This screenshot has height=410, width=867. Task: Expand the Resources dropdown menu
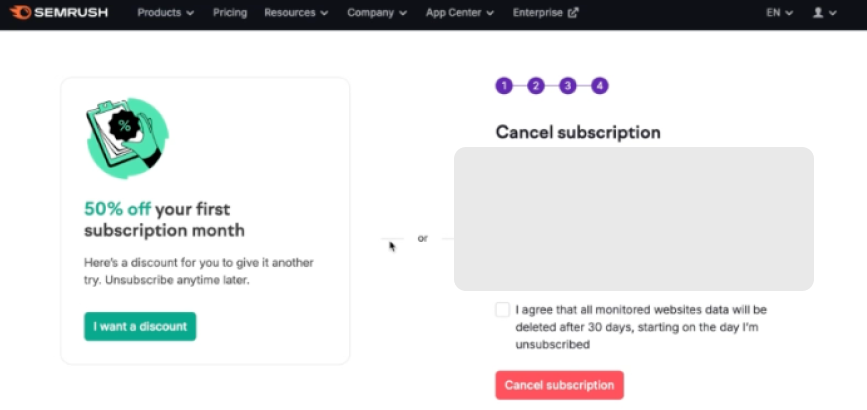click(296, 13)
